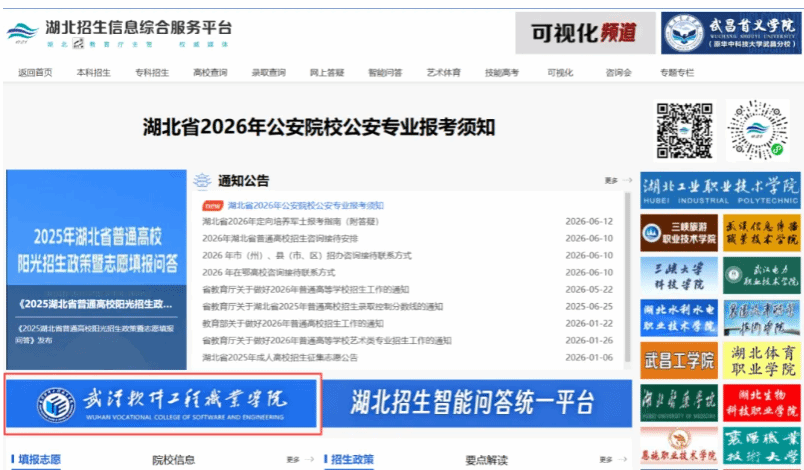The height and width of the screenshot is (470, 804).
Task: Click the square QR code image
Action: (685, 131)
